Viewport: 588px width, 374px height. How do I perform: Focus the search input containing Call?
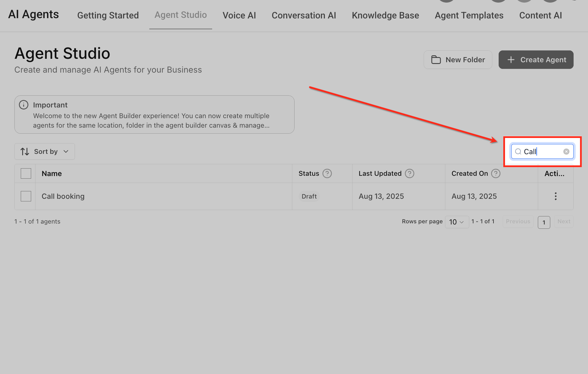pos(542,152)
